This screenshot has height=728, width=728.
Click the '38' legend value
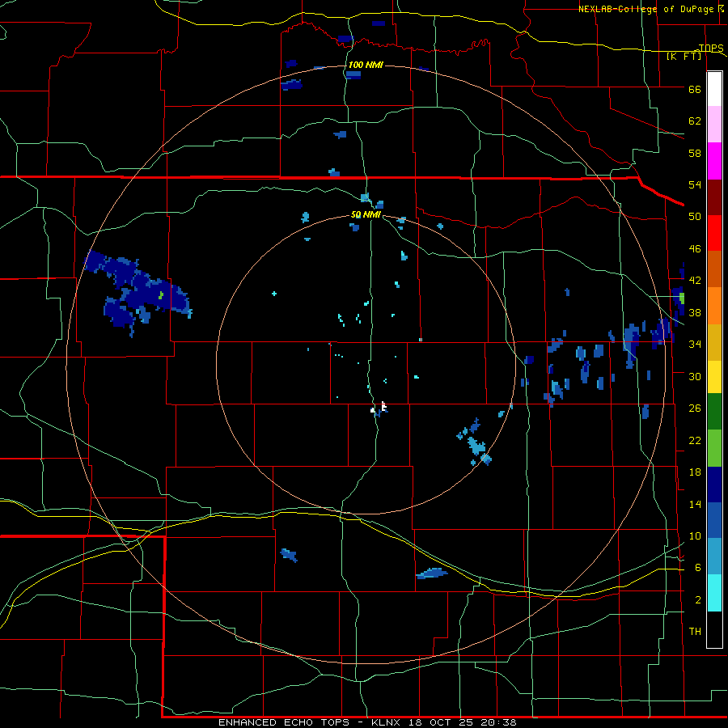click(695, 312)
